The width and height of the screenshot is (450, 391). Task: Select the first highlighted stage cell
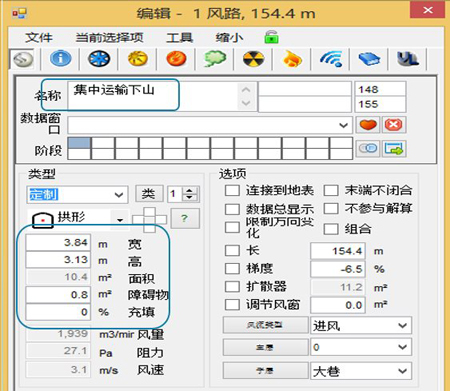(79, 143)
